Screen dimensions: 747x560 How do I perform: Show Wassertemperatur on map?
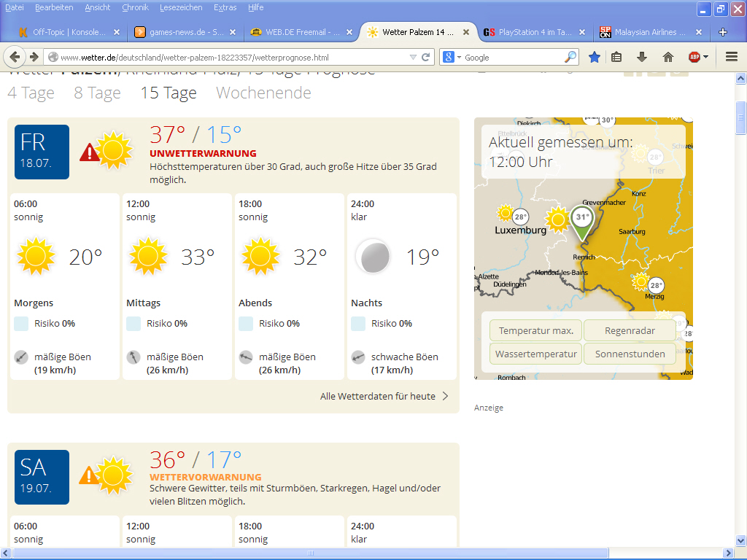tap(536, 354)
